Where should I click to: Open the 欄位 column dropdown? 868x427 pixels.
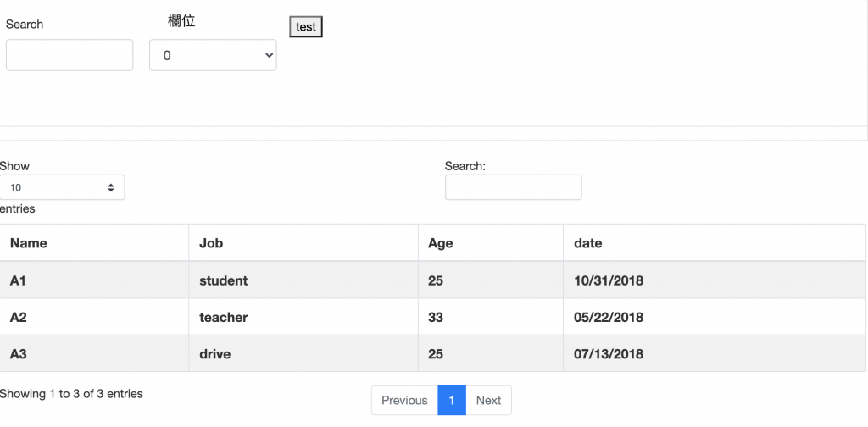(213, 55)
